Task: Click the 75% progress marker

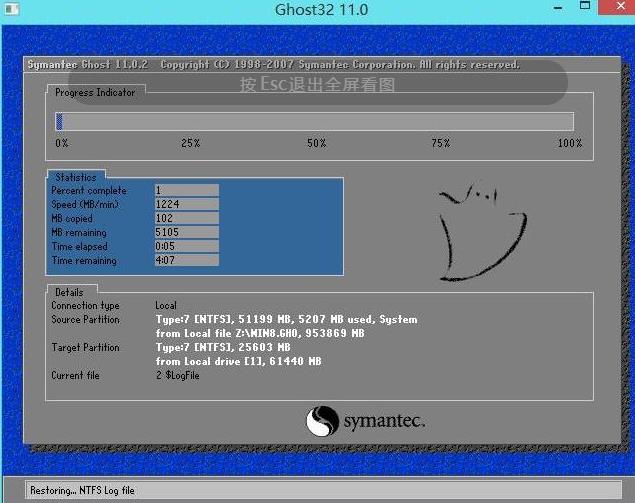Action: pyautogui.click(x=441, y=143)
